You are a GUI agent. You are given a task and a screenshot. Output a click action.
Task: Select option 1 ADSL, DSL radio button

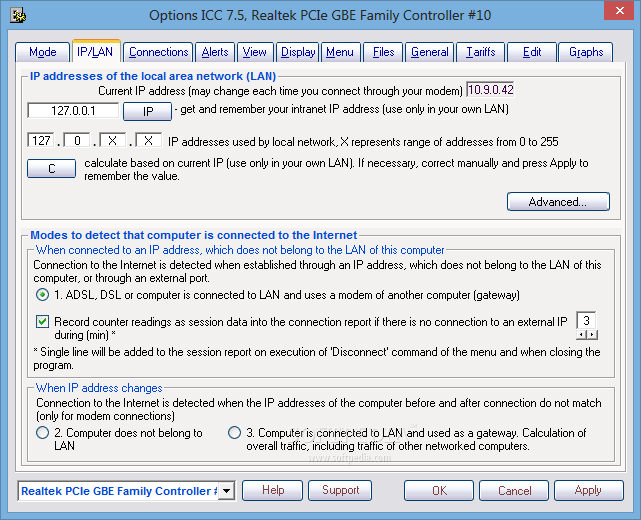pos(43,295)
